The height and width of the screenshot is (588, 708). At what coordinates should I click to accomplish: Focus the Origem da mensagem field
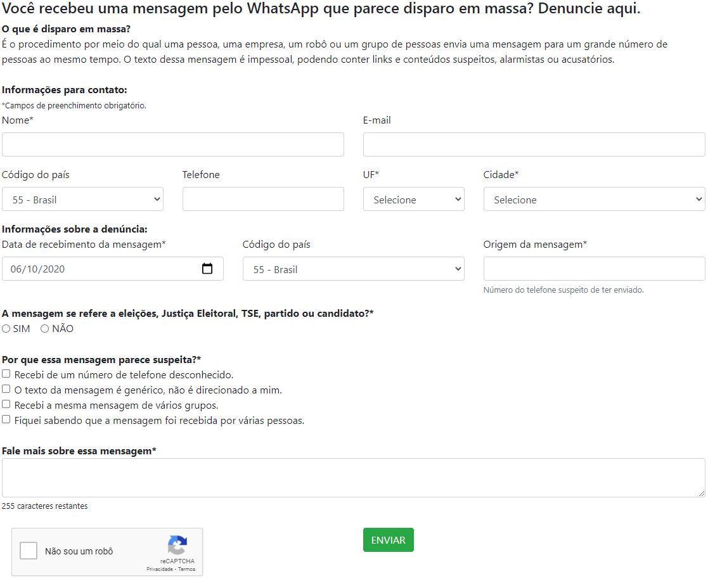(x=594, y=269)
